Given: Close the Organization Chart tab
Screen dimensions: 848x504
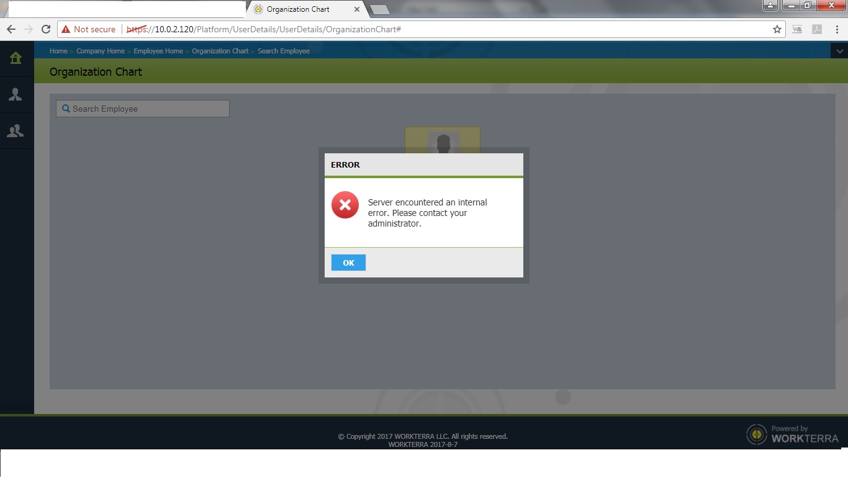Looking at the screenshot, I should pos(357,9).
